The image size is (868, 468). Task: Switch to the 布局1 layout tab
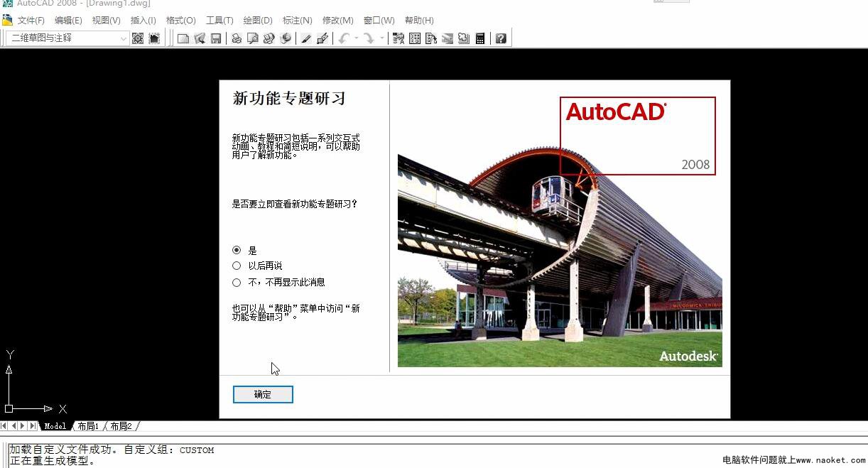pos(89,426)
